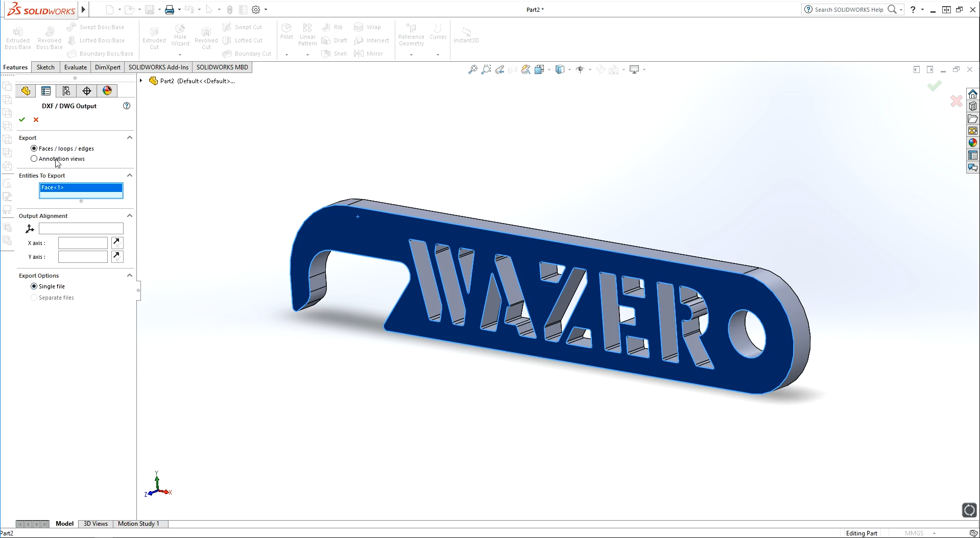This screenshot has height=538, width=980.
Task: Open the DimXpertManager tab icon
Action: click(x=87, y=91)
